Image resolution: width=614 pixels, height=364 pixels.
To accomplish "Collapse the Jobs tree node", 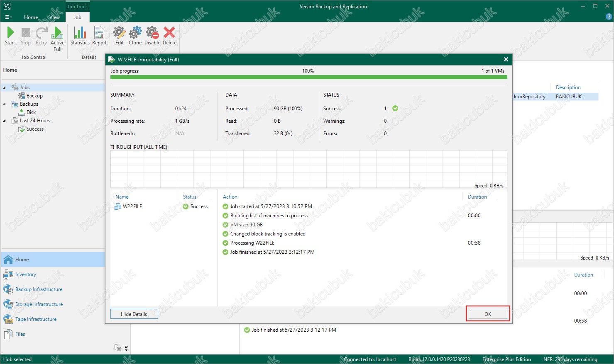I will 5,87.
